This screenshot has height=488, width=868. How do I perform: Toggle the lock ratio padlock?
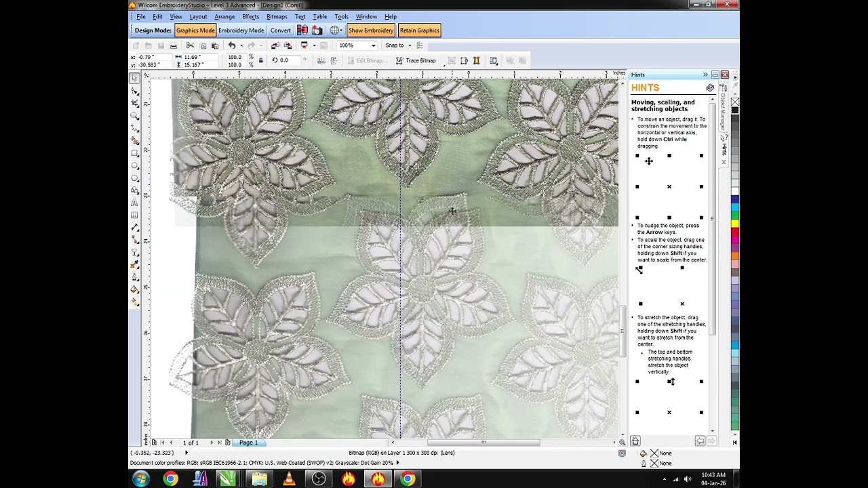tap(260, 60)
